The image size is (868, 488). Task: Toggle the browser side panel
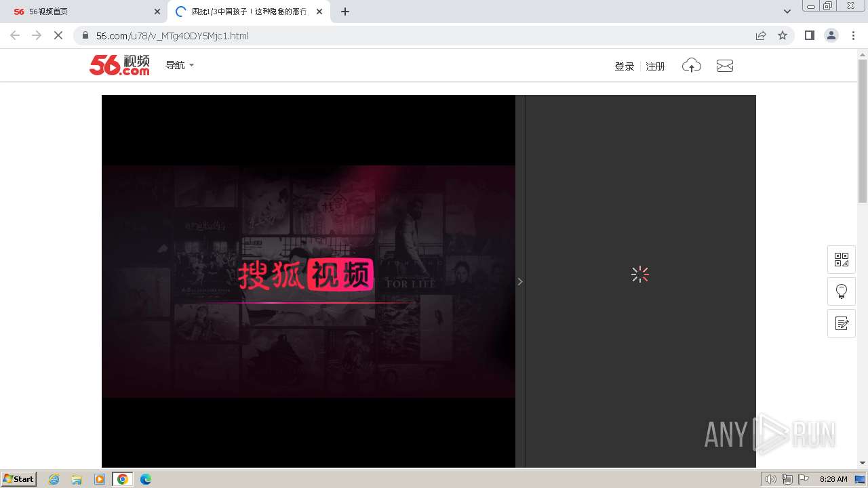coord(810,35)
